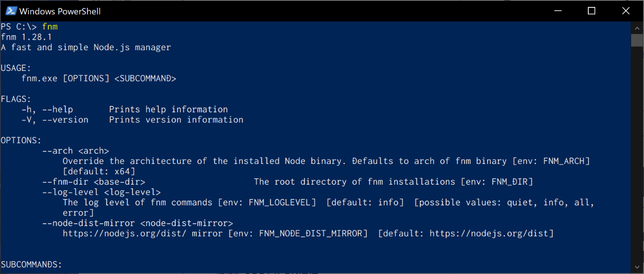Viewport: 644px width, 274px height.
Task: Click the PowerShell icon in title bar
Action: pyautogui.click(x=11, y=11)
